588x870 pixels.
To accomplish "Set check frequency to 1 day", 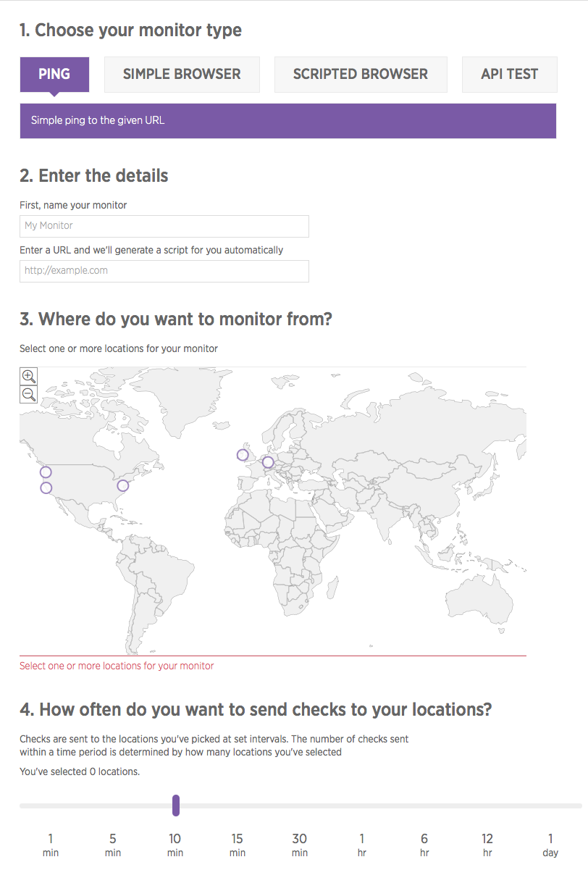I will 550,845.
